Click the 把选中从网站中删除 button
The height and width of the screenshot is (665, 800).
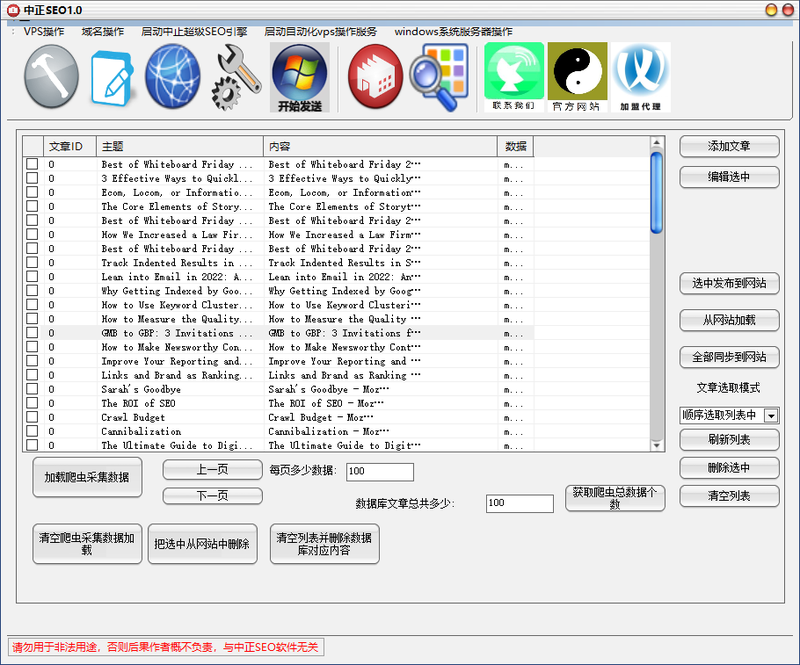tap(202, 544)
